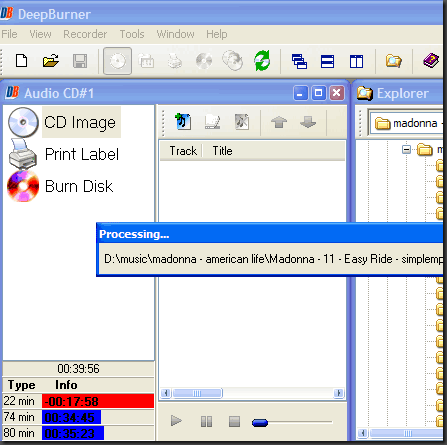Click the Info column header

[66, 385]
